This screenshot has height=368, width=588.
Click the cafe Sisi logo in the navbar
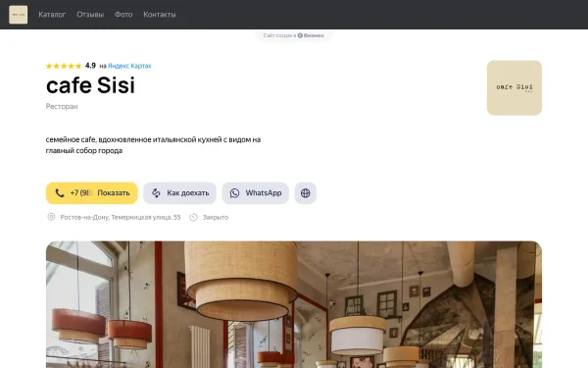click(x=18, y=15)
